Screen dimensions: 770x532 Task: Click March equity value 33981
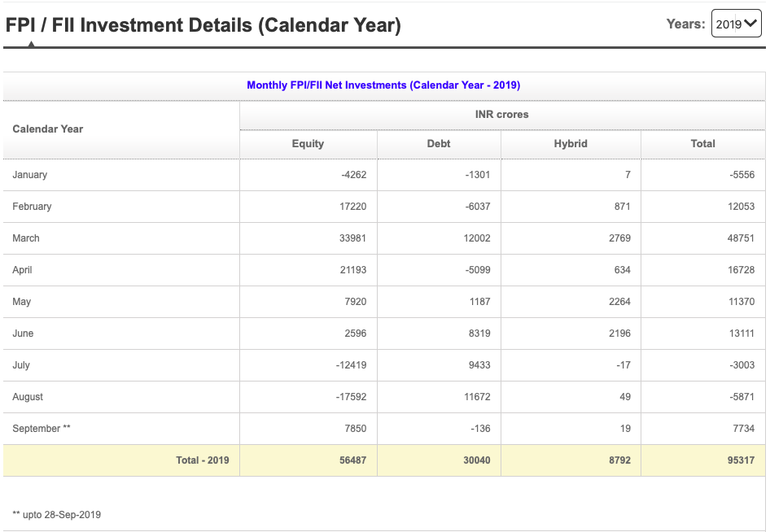click(353, 238)
